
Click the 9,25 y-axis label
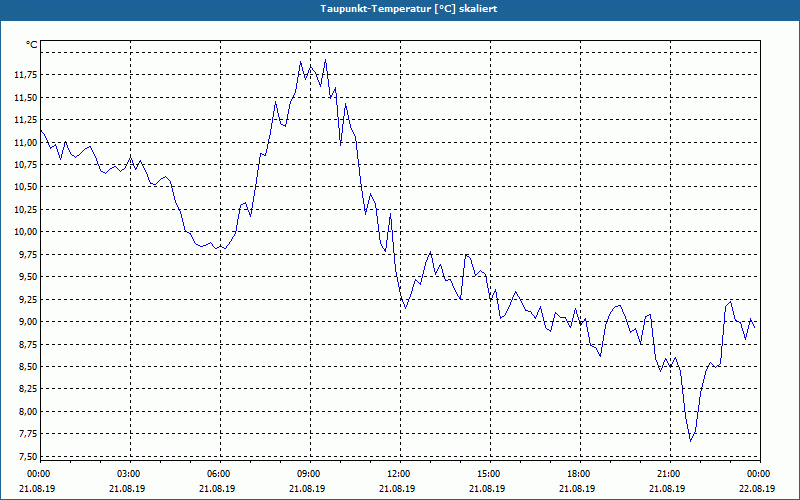28,299
